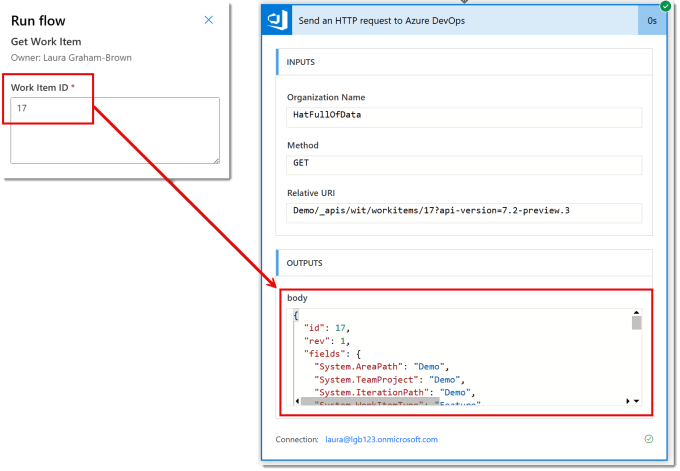Click the Organization Name label

point(326,97)
